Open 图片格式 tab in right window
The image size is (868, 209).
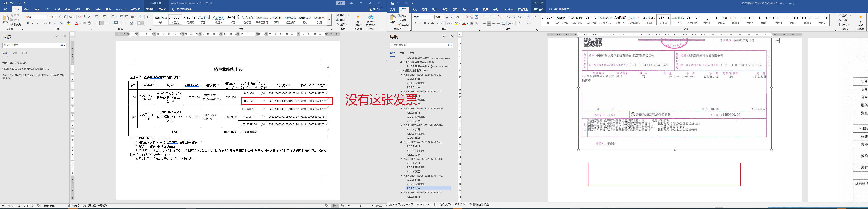coord(538,9)
